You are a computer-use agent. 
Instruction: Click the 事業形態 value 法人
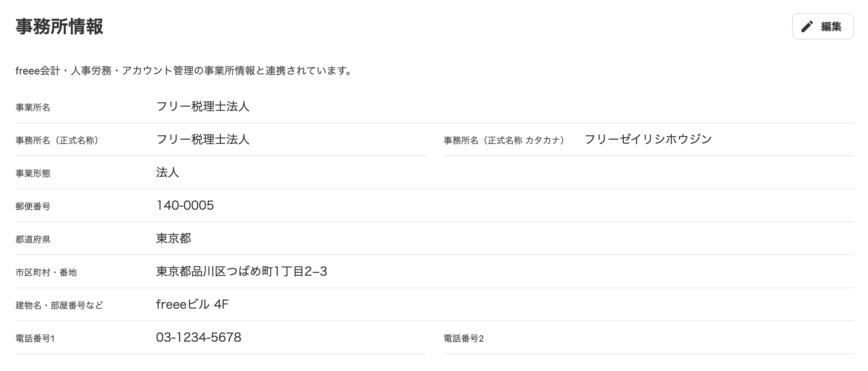(167, 172)
